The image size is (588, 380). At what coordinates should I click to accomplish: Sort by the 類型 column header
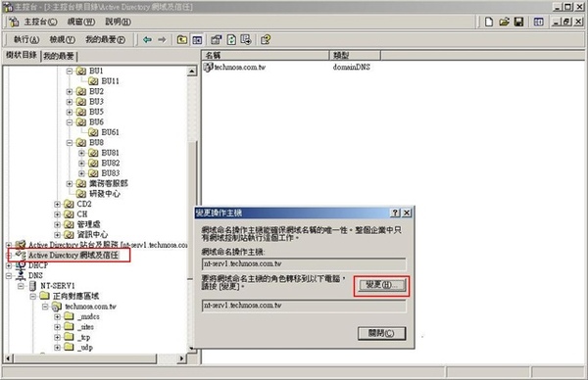click(355, 56)
